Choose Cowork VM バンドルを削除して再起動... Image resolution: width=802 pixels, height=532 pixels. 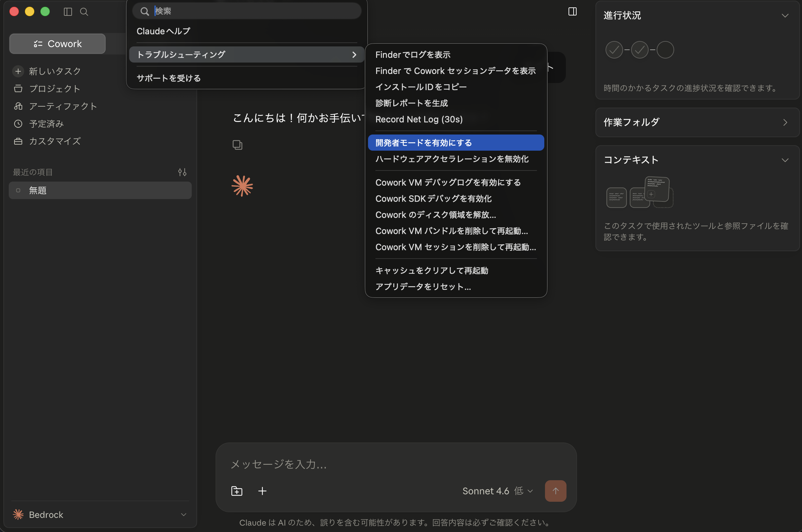(456, 231)
